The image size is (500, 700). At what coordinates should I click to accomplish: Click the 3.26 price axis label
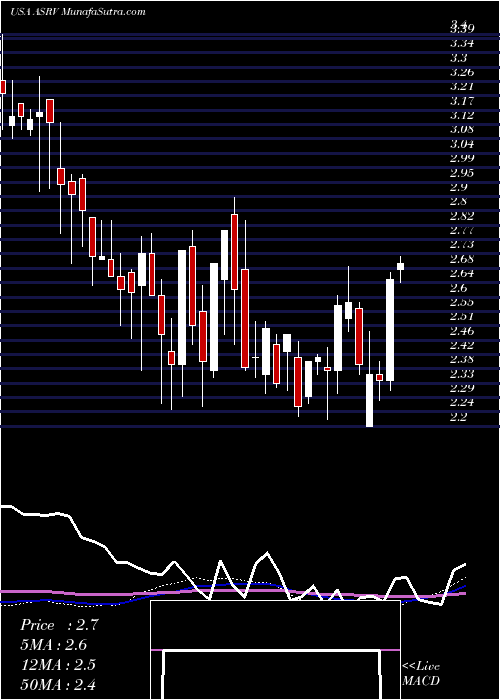pos(462,72)
